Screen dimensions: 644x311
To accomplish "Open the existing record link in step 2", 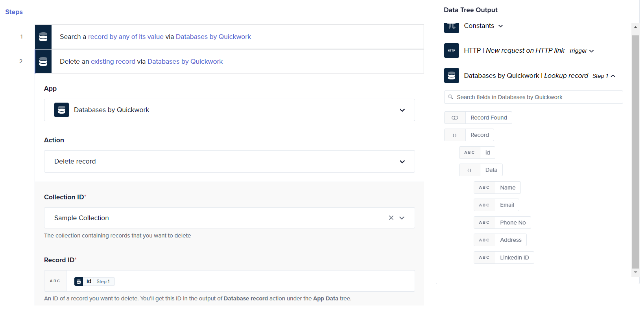I will 113,61.
